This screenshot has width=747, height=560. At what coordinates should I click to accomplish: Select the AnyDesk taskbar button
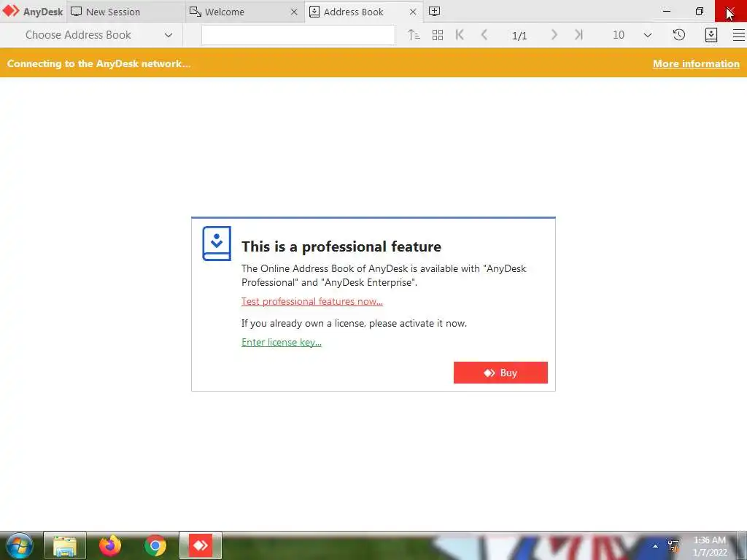point(201,545)
